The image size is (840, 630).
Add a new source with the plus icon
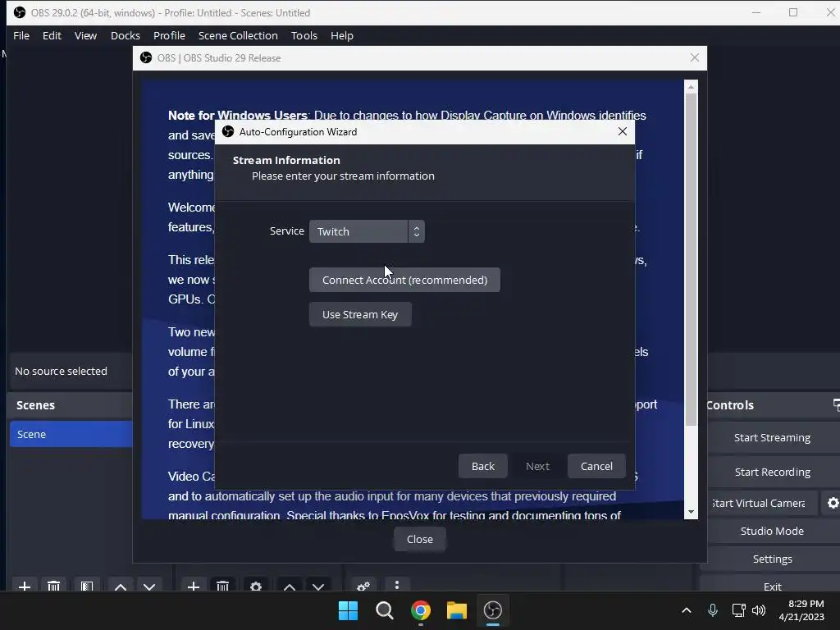194,587
